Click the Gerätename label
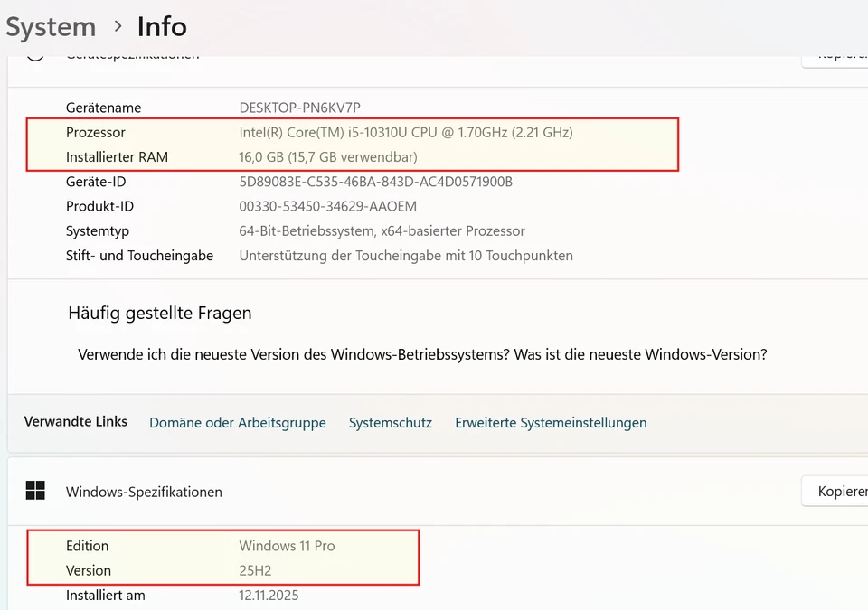 pyautogui.click(x=103, y=108)
